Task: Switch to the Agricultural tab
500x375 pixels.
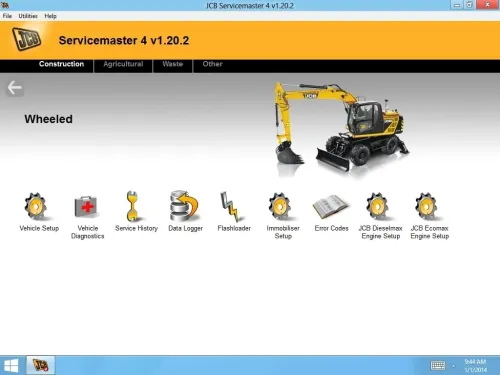Action: pos(123,64)
